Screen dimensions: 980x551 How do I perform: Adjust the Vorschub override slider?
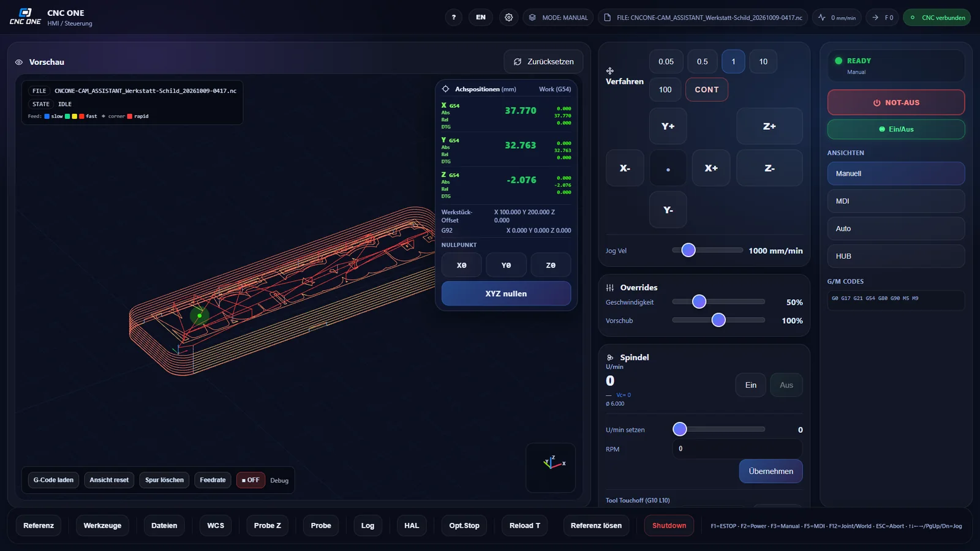click(x=718, y=320)
